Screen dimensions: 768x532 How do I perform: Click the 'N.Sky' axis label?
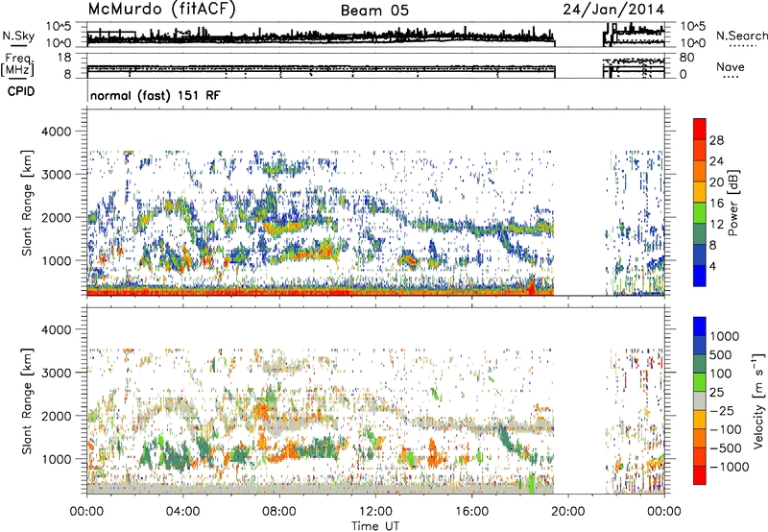[x=18, y=36]
